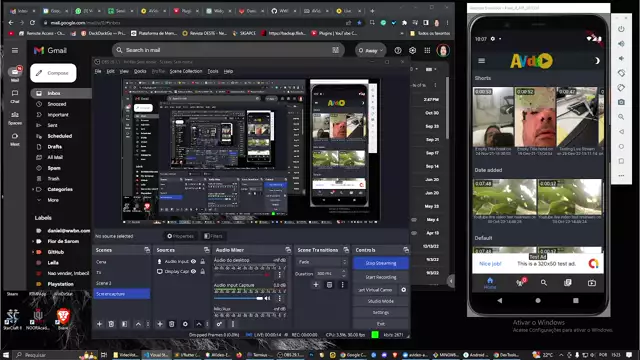Open AVideo app hamburger menu on phone

click(x=482, y=61)
